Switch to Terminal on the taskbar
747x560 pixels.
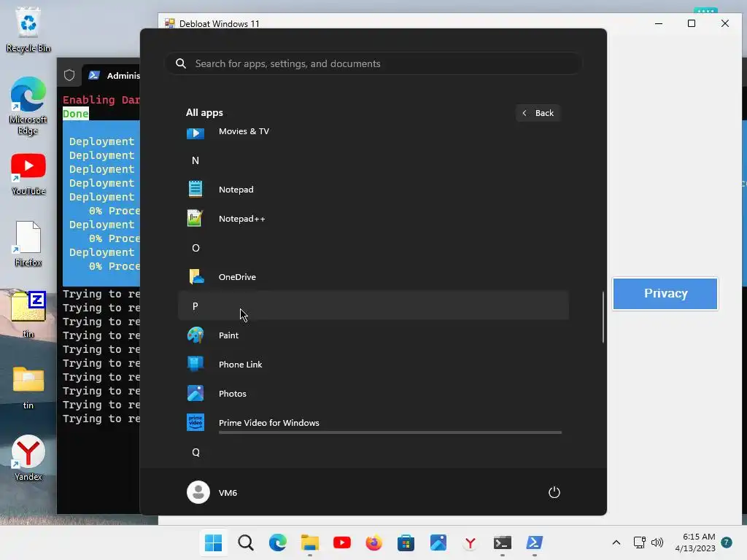click(x=503, y=542)
